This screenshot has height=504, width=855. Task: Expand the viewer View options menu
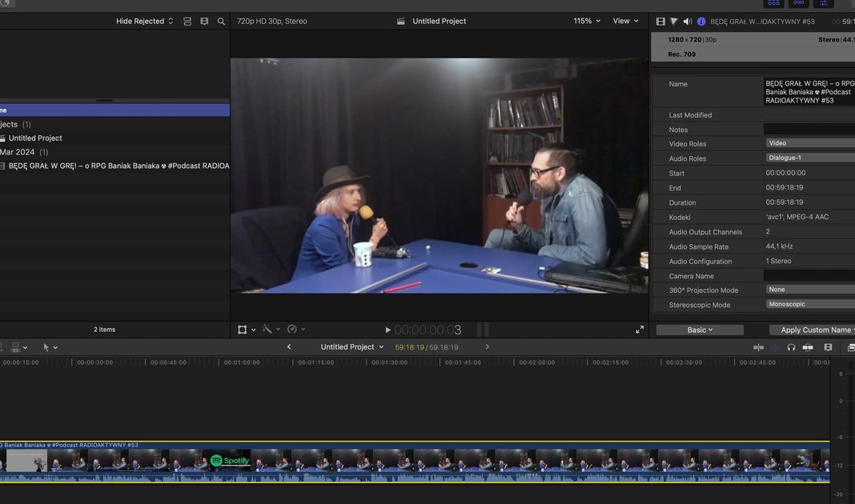pos(625,22)
